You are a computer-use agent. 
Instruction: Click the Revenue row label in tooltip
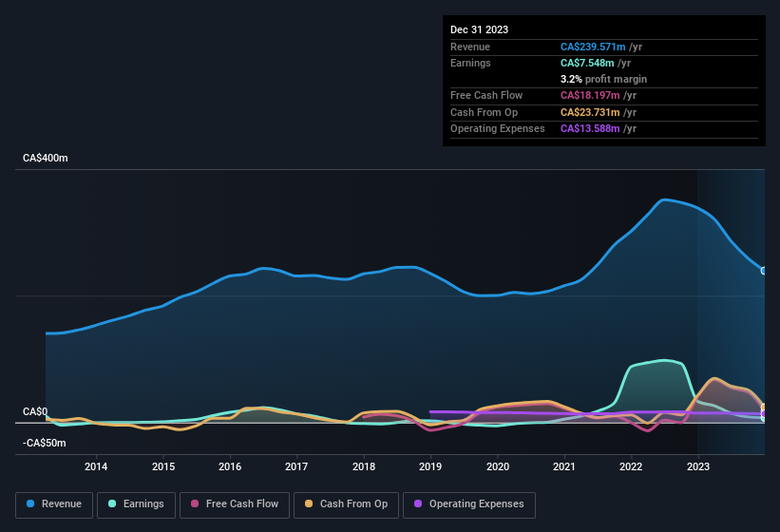[470, 47]
